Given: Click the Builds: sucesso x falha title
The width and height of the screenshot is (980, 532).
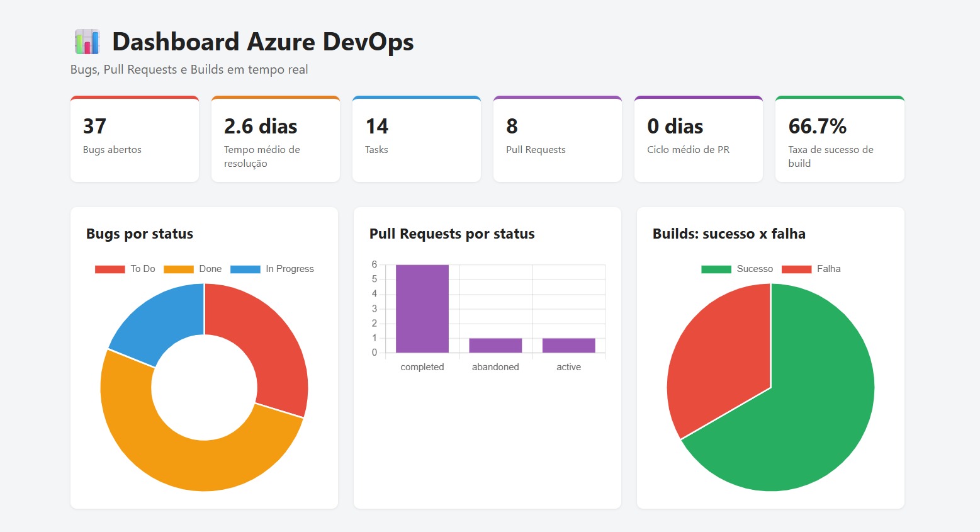Looking at the screenshot, I should tap(729, 234).
